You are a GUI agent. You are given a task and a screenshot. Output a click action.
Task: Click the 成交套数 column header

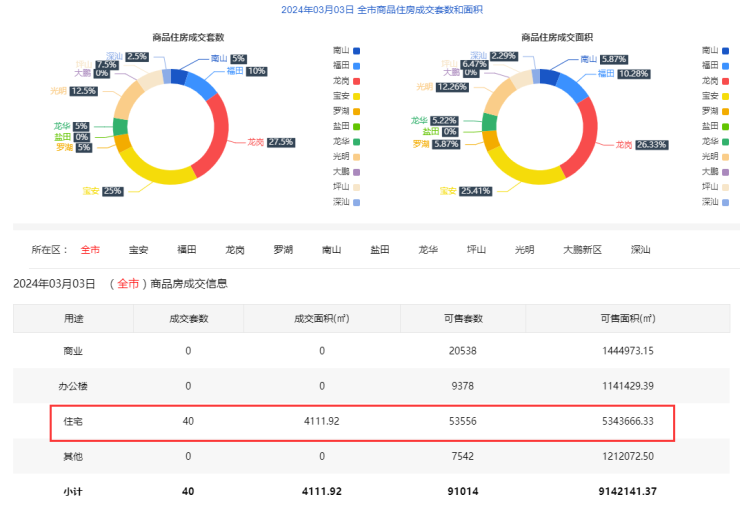[x=188, y=318]
